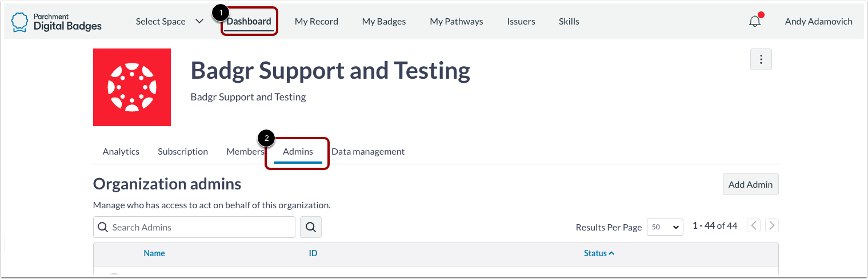Go to next results page arrow
868x279 pixels.
772,225
